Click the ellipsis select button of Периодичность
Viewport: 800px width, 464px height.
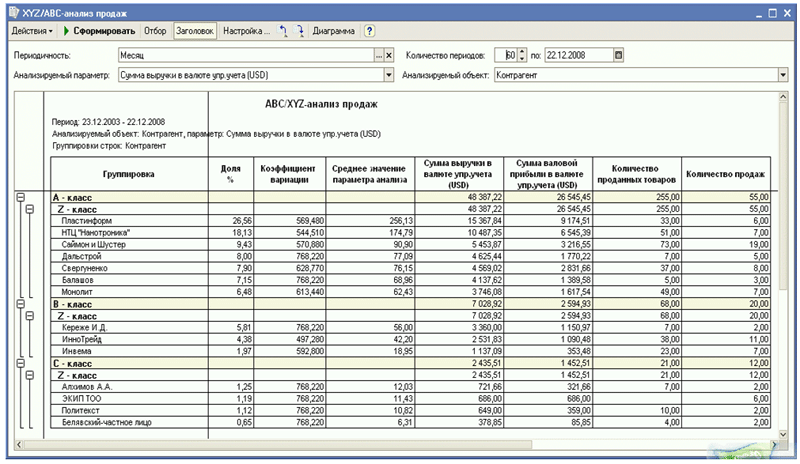(379, 56)
